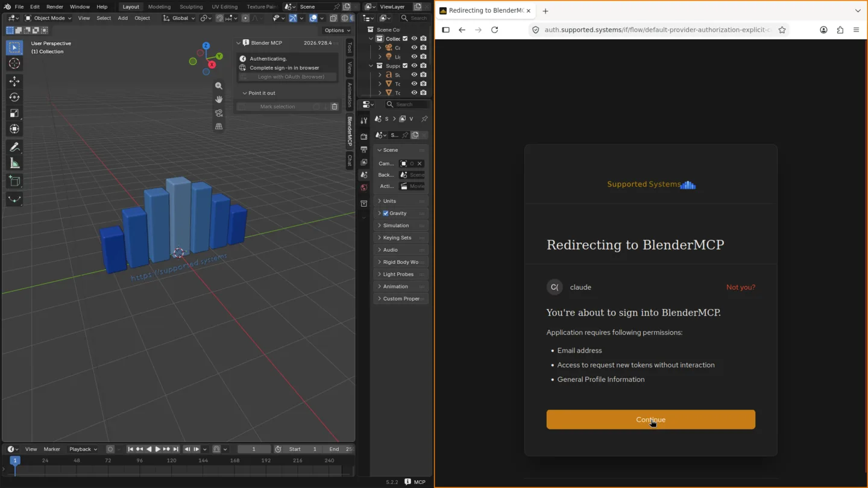The height and width of the screenshot is (488, 868).
Task: Select the Move tool
Action: pyautogui.click(x=14, y=81)
